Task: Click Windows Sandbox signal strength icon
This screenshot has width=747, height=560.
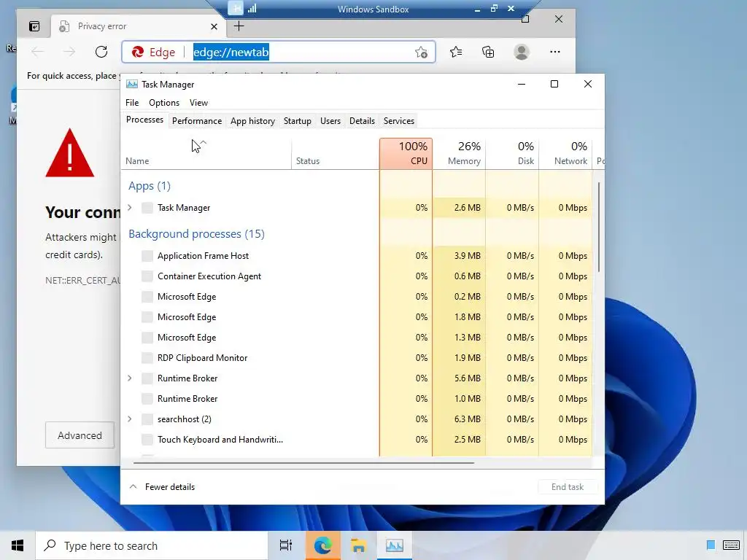Action: click(x=252, y=9)
